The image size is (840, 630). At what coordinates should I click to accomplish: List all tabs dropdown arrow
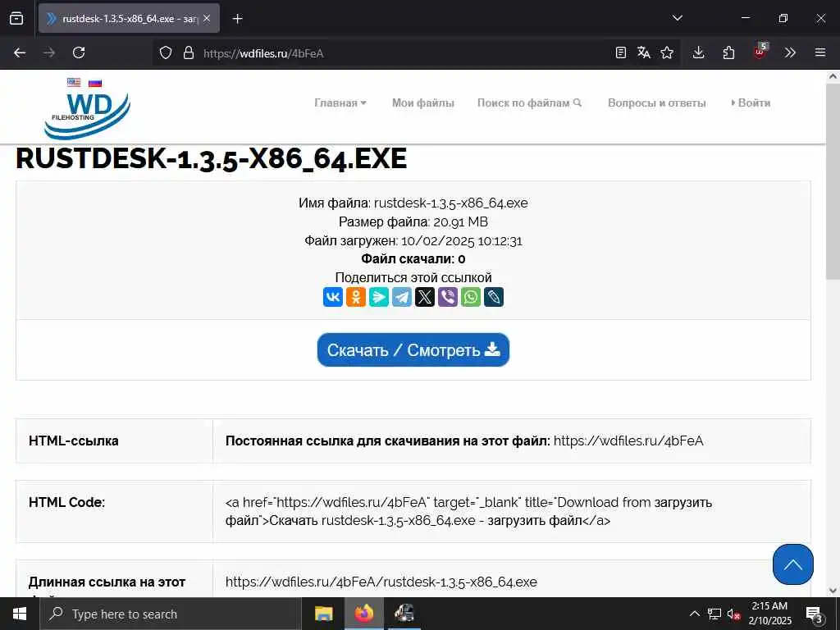[677, 18]
